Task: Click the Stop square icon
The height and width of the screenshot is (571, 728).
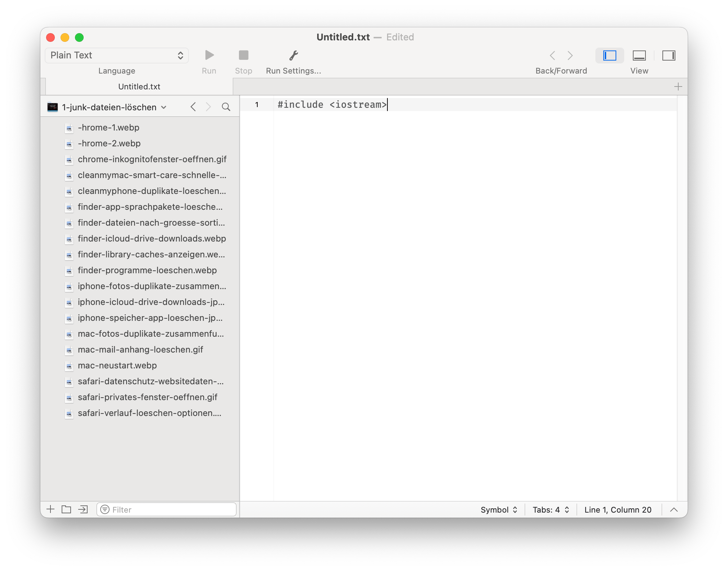Action: click(x=244, y=55)
